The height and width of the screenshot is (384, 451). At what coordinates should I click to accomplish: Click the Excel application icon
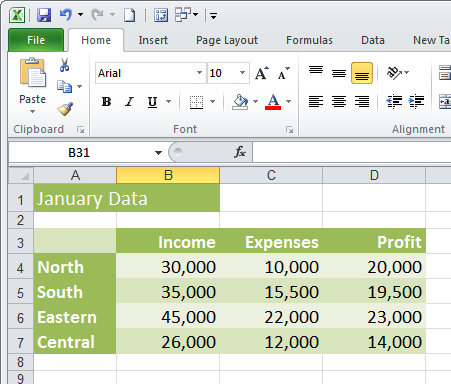(x=17, y=15)
